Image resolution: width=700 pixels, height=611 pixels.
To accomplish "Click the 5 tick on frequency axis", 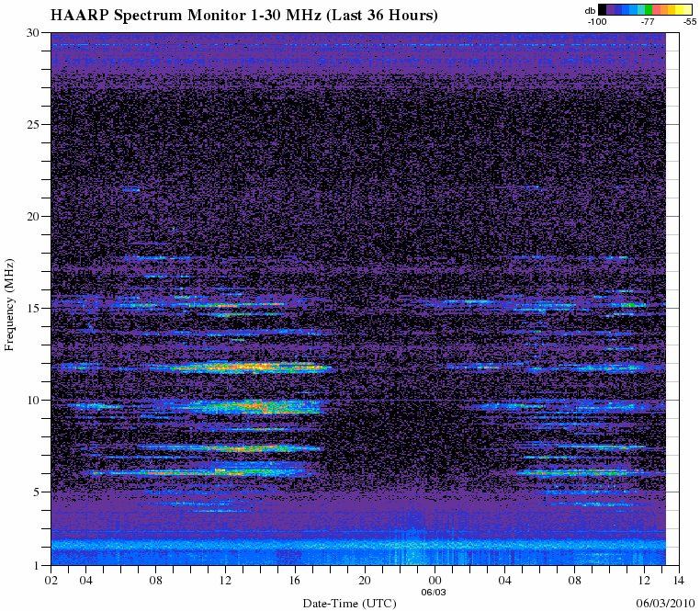I will click(35, 492).
